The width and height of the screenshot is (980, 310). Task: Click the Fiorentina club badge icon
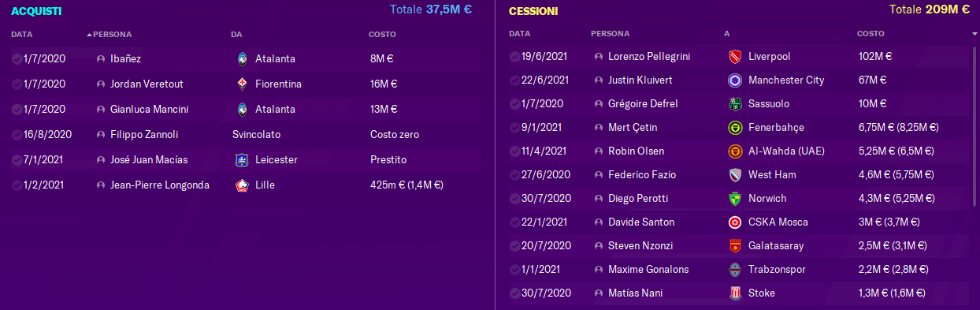[x=242, y=84]
